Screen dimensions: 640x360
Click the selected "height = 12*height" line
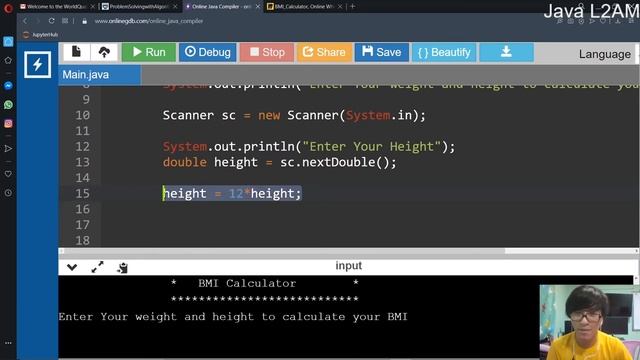[x=232, y=193]
